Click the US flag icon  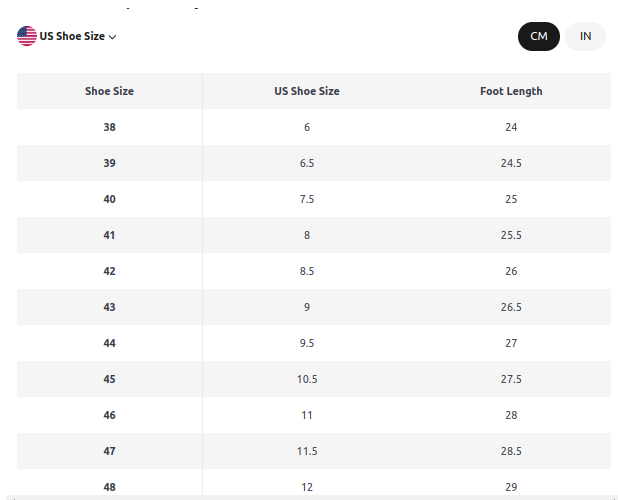pyautogui.click(x=27, y=36)
